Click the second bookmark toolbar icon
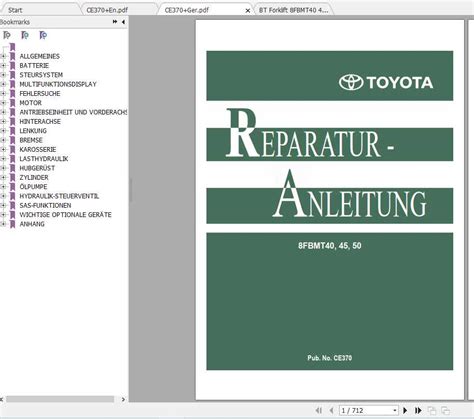Screen dimensions: 474x419 click(x=25, y=35)
